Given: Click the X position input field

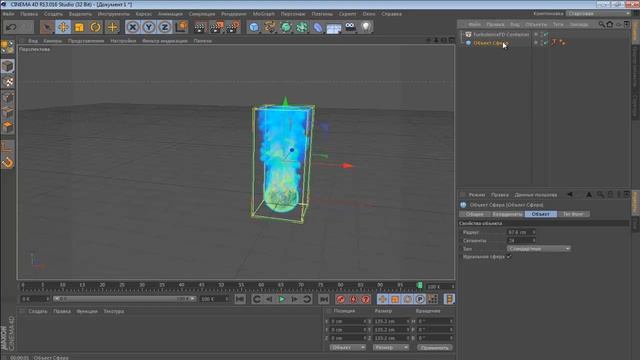Looking at the screenshot, I should [348, 321].
